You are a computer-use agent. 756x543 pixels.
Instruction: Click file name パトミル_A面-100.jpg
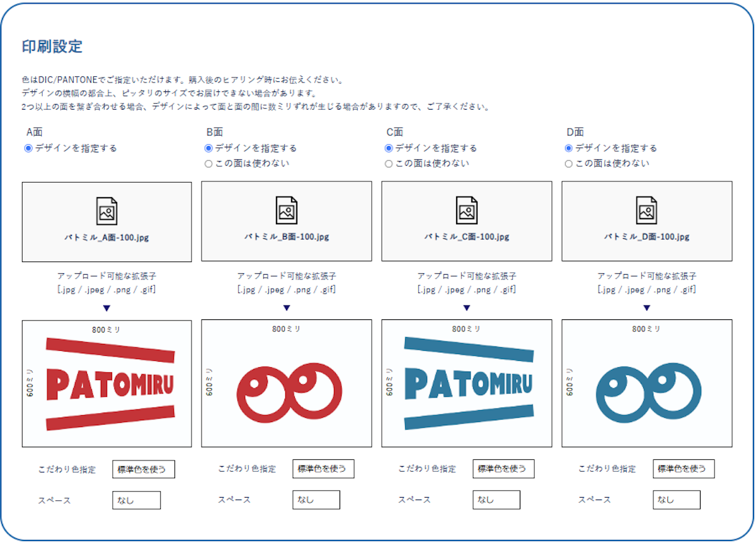(106, 237)
